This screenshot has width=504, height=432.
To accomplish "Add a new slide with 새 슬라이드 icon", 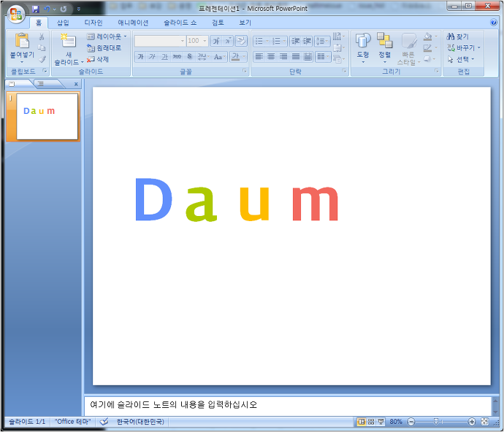I will [69, 42].
